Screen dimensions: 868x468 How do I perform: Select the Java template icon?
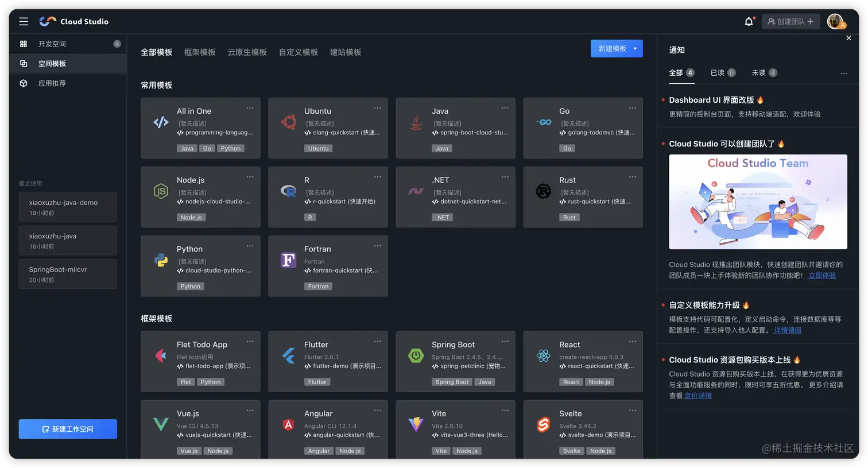point(416,122)
